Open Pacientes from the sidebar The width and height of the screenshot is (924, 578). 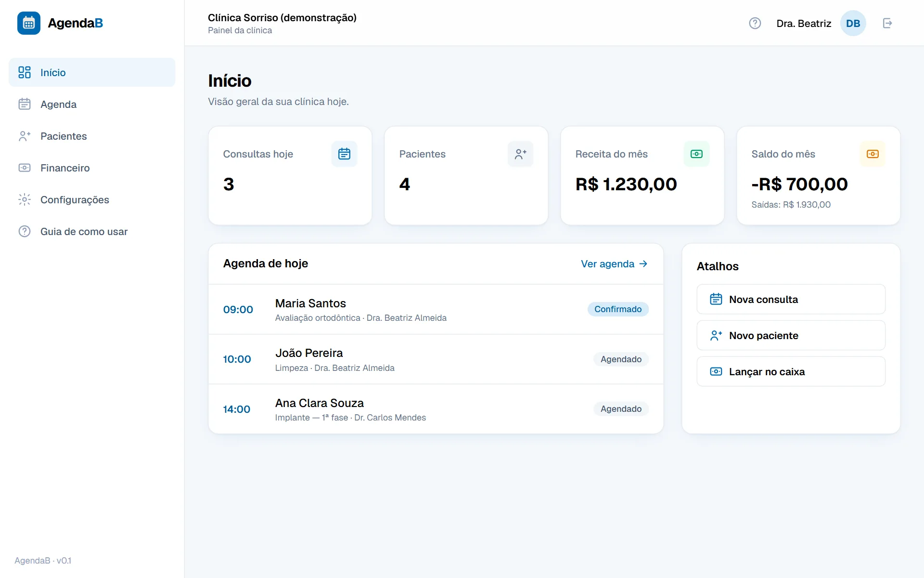(92, 136)
